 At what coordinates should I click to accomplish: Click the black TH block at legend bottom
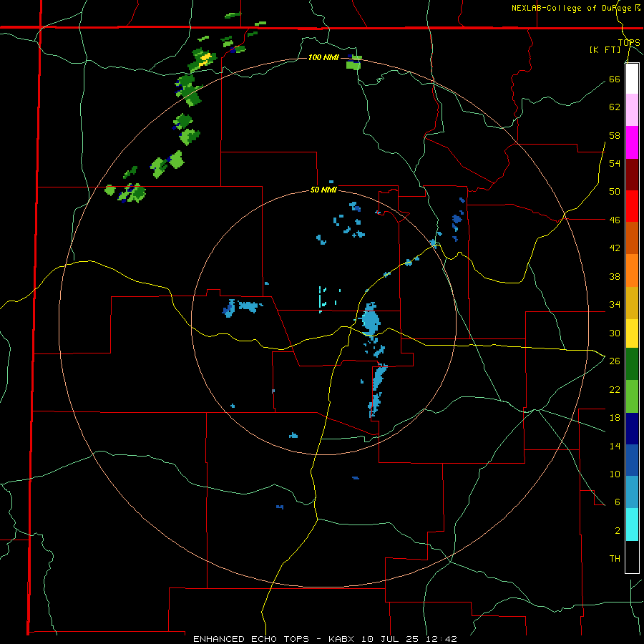click(632, 557)
